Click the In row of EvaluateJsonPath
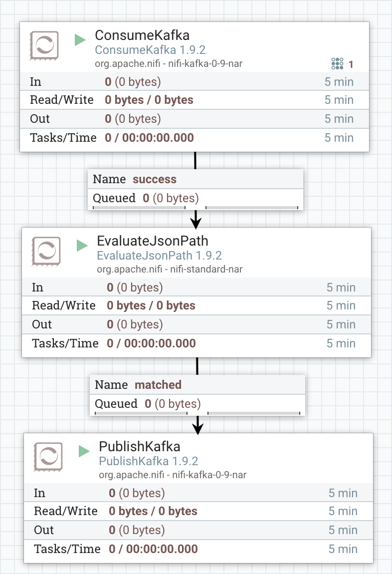Screen dimensions: 392x574 (196, 287)
